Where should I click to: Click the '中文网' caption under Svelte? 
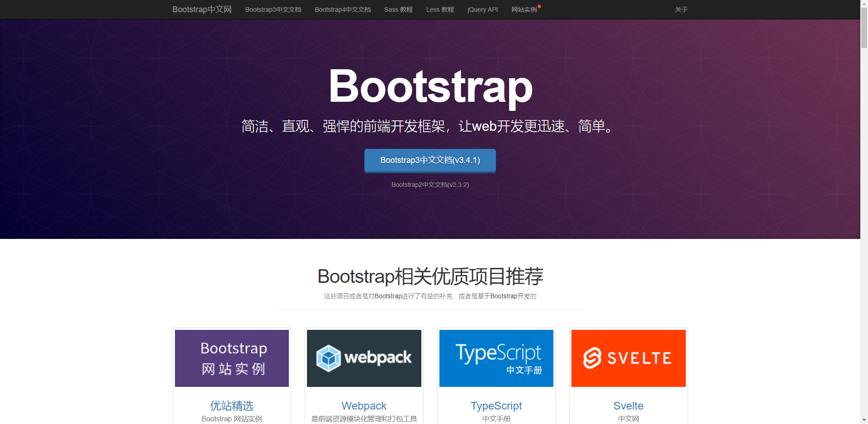[628, 419]
